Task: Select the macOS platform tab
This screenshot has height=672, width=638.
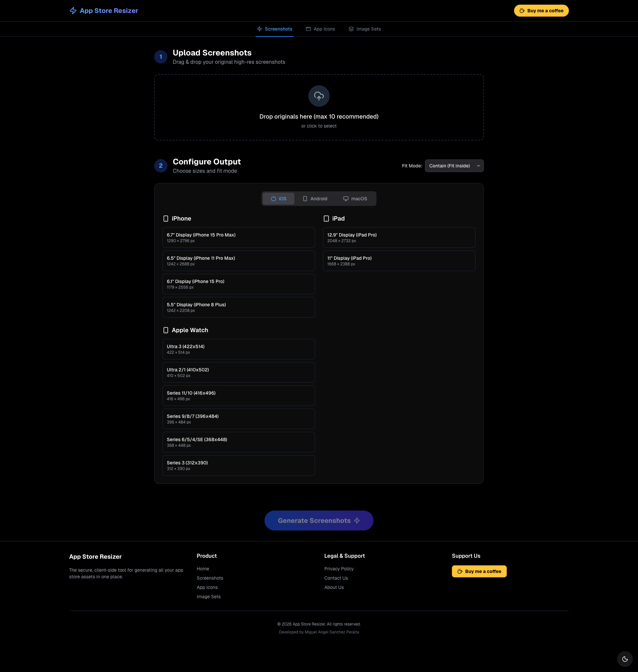Action: (355, 199)
